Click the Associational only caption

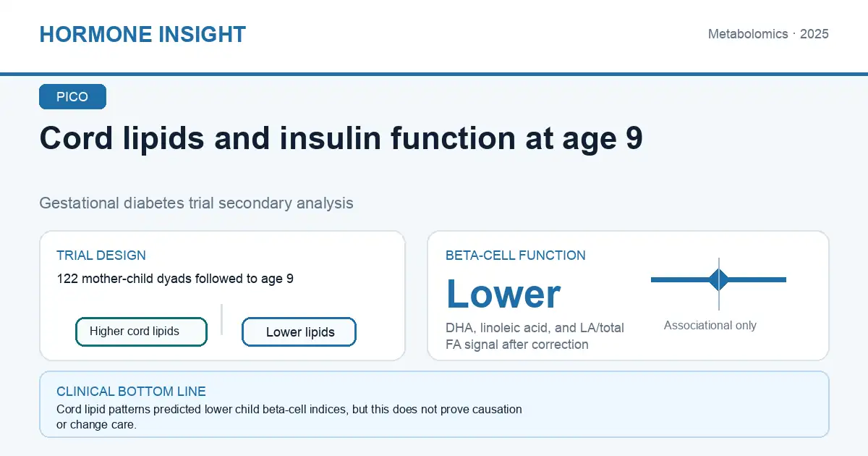tap(710, 325)
